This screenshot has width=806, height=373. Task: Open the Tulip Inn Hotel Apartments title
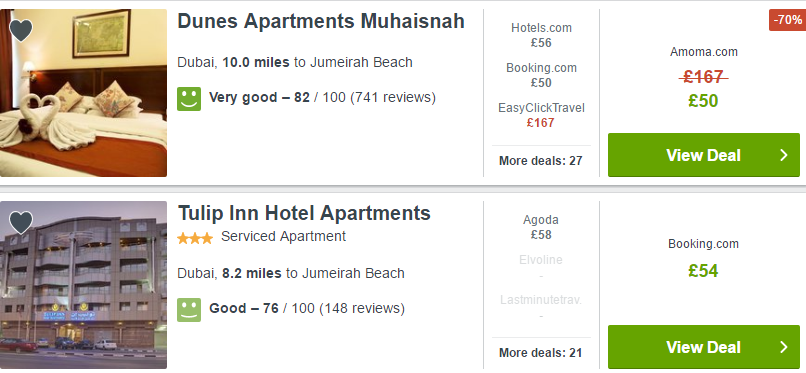pyautogui.click(x=304, y=213)
